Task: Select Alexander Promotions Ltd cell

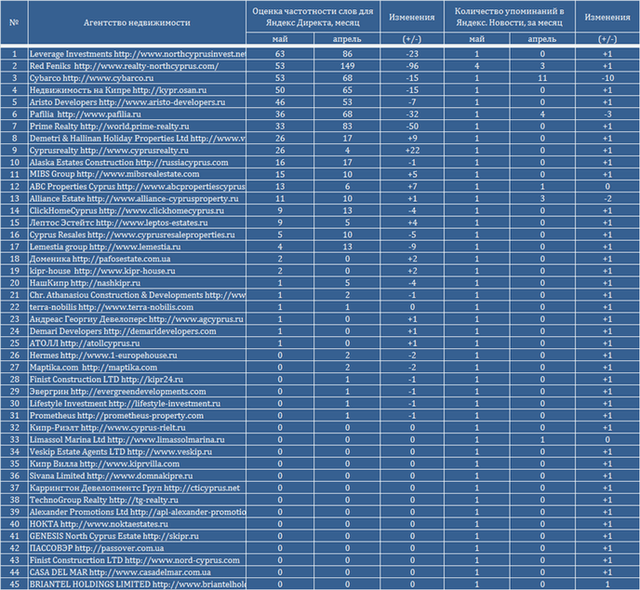Action: pos(137,512)
